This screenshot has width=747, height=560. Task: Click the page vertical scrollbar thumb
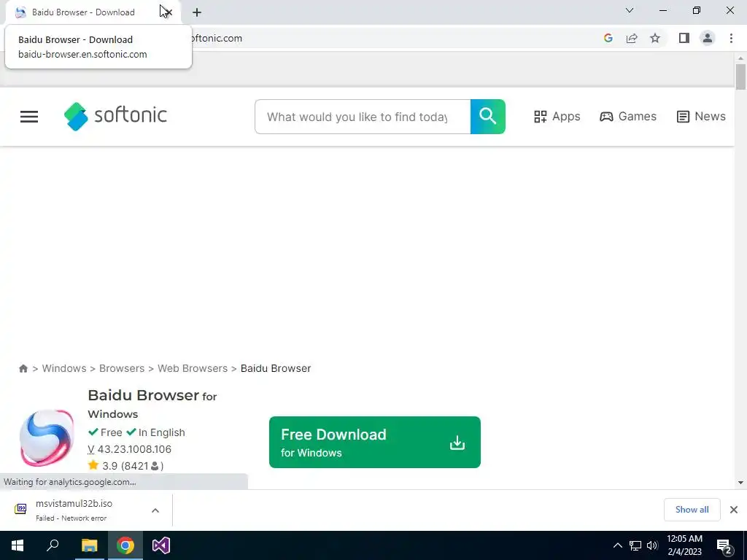(x=740, y=77)
